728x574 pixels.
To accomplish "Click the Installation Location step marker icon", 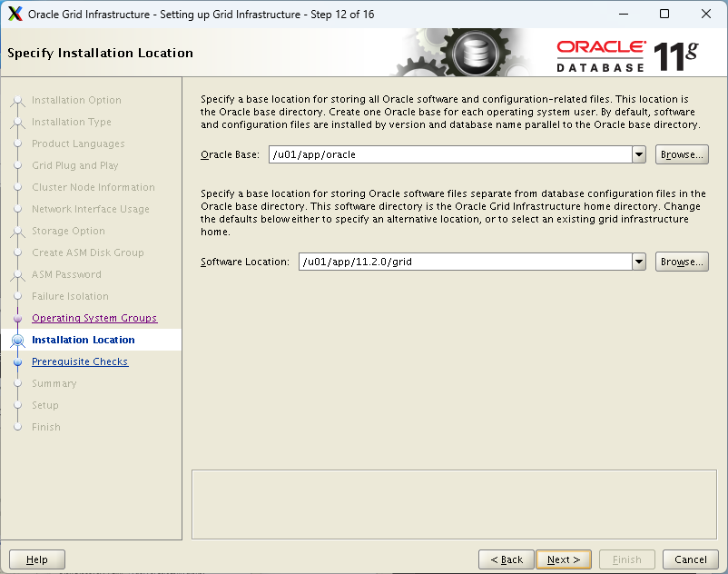I will tap(17, 341).
